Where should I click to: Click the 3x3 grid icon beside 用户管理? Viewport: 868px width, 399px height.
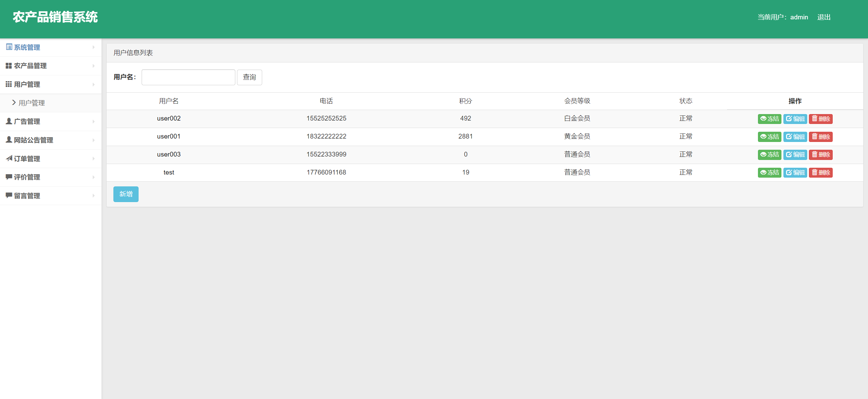coord(9,84)
